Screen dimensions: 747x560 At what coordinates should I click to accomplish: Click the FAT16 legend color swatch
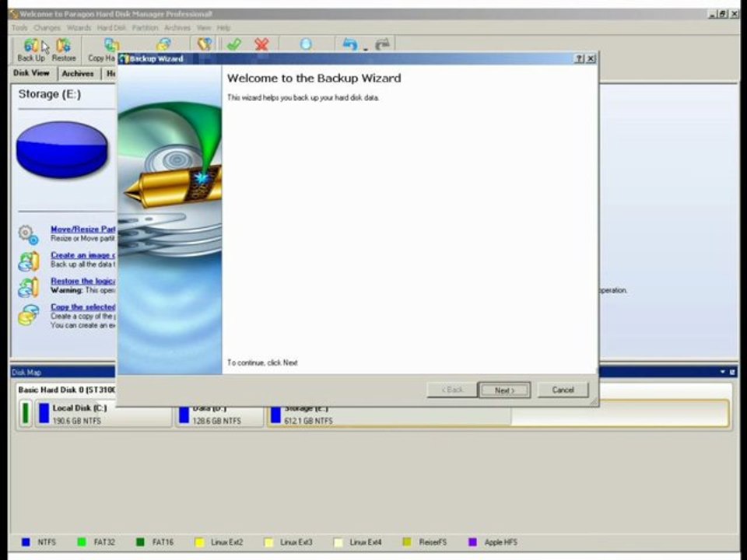click(140, 542)
